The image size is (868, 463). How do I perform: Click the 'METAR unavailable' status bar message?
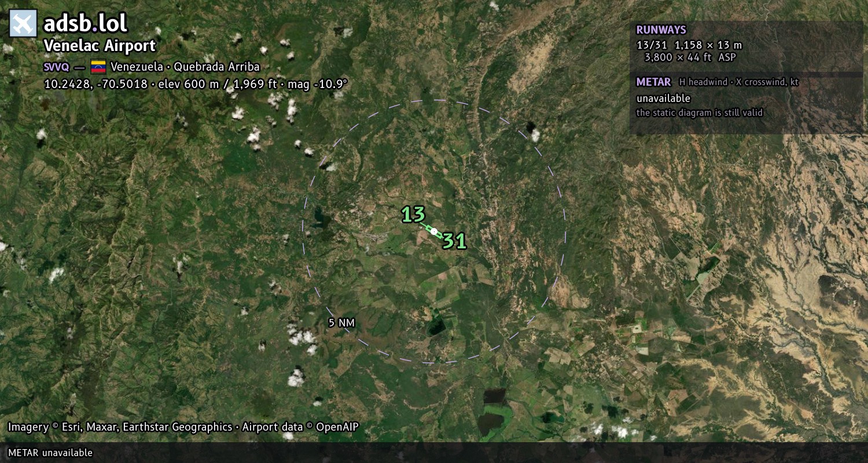click(50, 453)
